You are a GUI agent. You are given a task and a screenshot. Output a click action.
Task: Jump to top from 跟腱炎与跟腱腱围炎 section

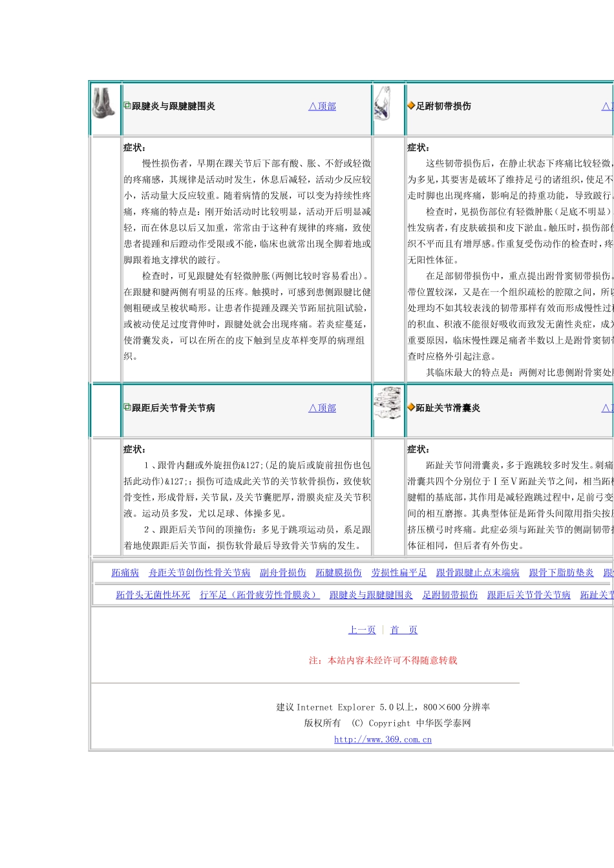pyautogui.click(x=323, y=107)
